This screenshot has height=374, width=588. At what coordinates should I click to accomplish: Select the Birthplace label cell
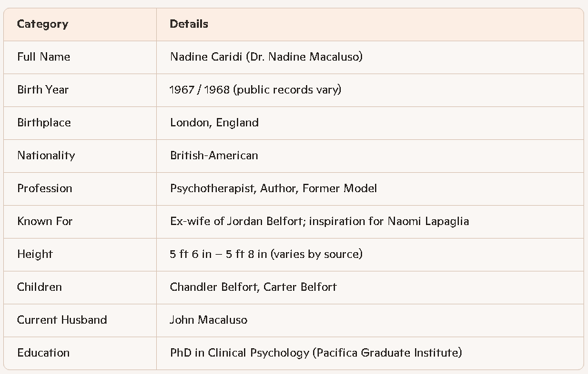44,123
